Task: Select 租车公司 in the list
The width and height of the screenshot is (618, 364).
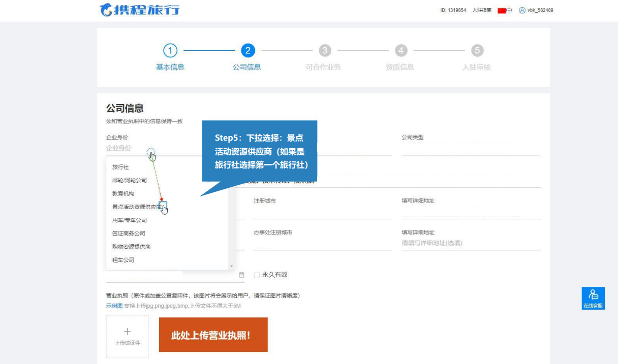Action: [123, 260]
